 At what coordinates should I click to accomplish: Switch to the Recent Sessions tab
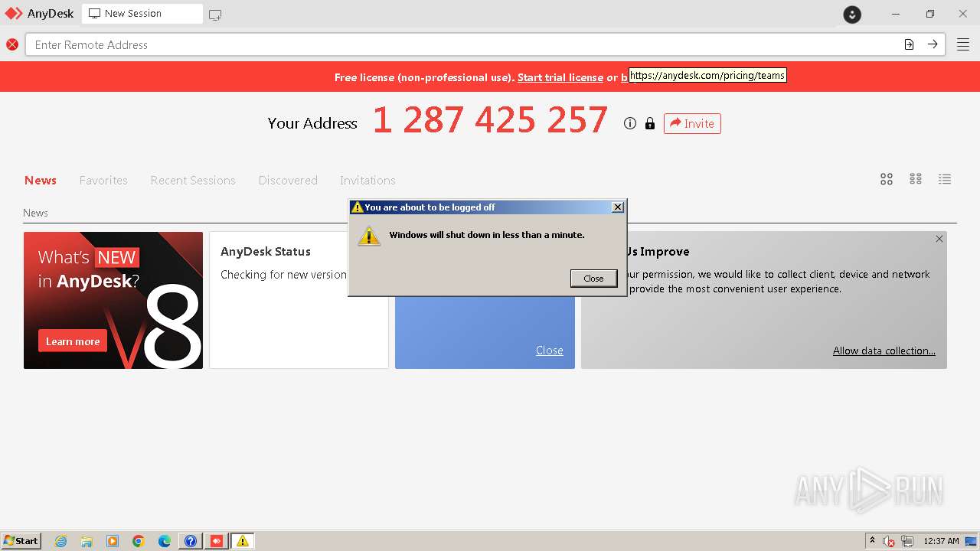(x=193, y=181)
